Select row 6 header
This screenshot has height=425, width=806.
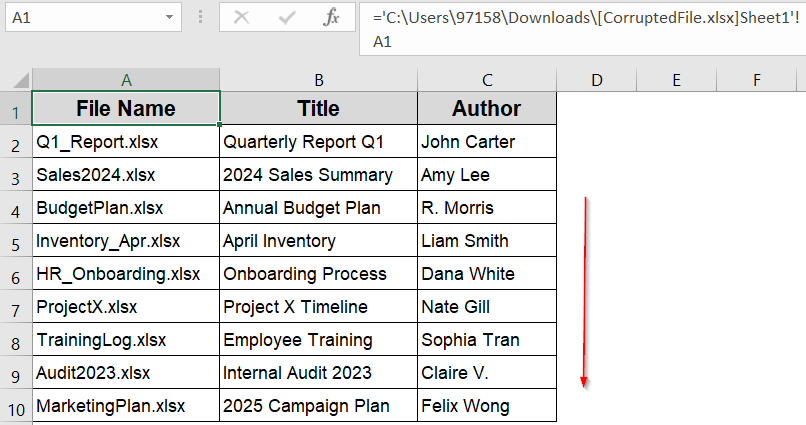(x=16, y=273)
